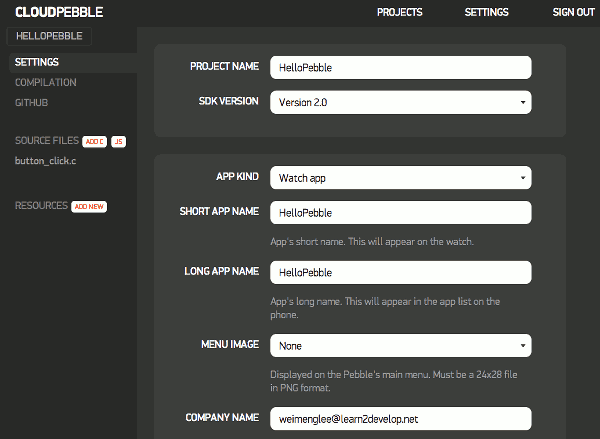Click the Long App Name field
This screenshot has height=439, width=600.
click(x=400, y=272)
